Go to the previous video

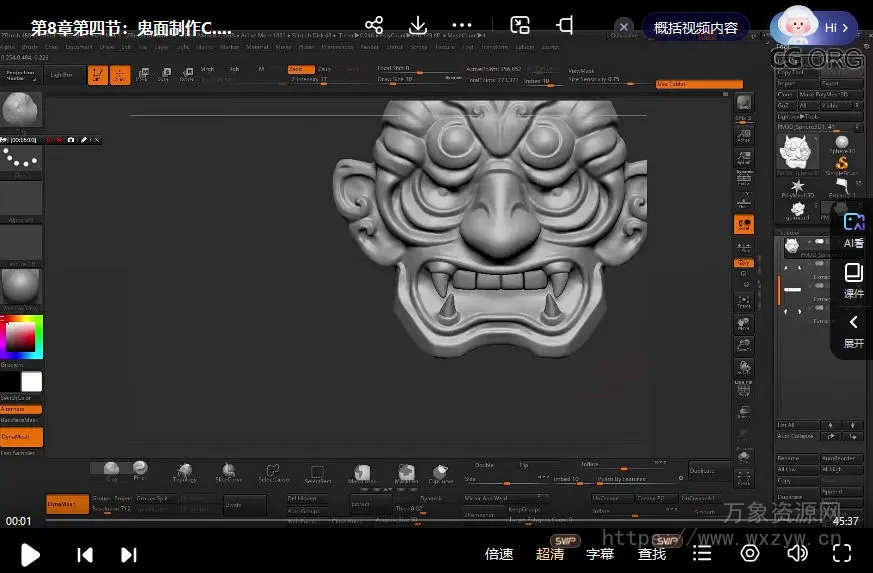[x=86, y=554]
